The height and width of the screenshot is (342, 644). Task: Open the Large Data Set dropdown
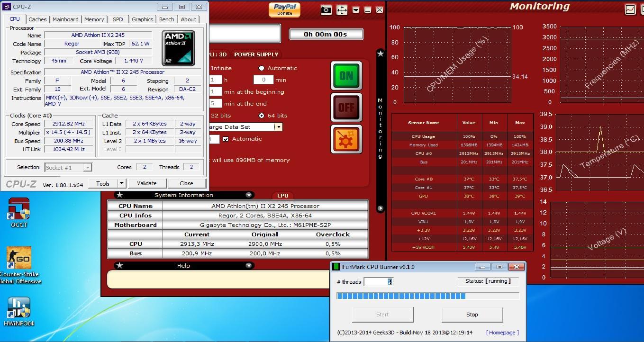pyautogui.click(x=279, y=127)
